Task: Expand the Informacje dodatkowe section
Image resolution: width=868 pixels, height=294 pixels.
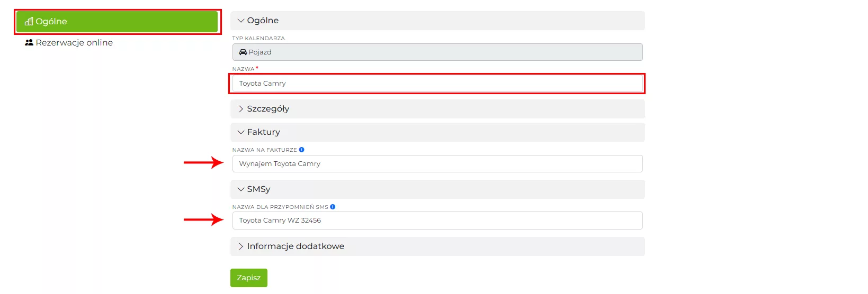Action: click(x=241, y=246)
